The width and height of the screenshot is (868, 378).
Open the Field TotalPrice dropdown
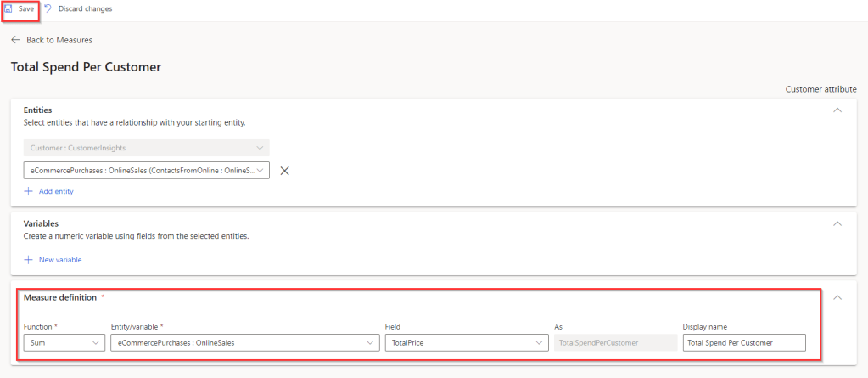465,343
